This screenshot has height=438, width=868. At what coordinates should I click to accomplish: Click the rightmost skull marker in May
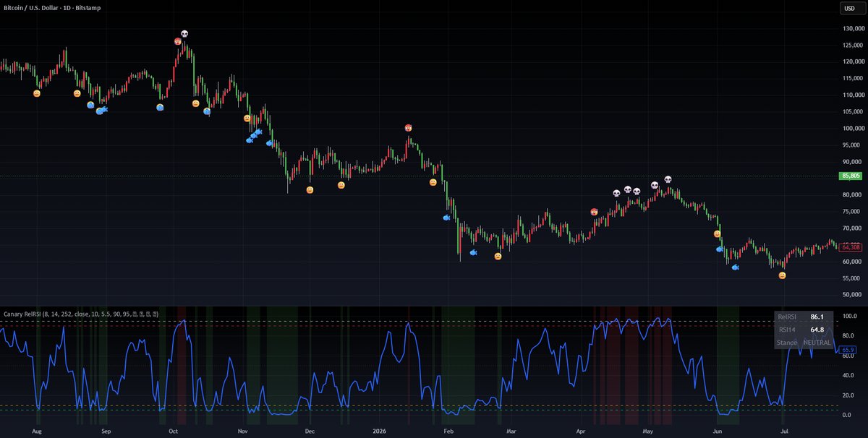[668, 179]
